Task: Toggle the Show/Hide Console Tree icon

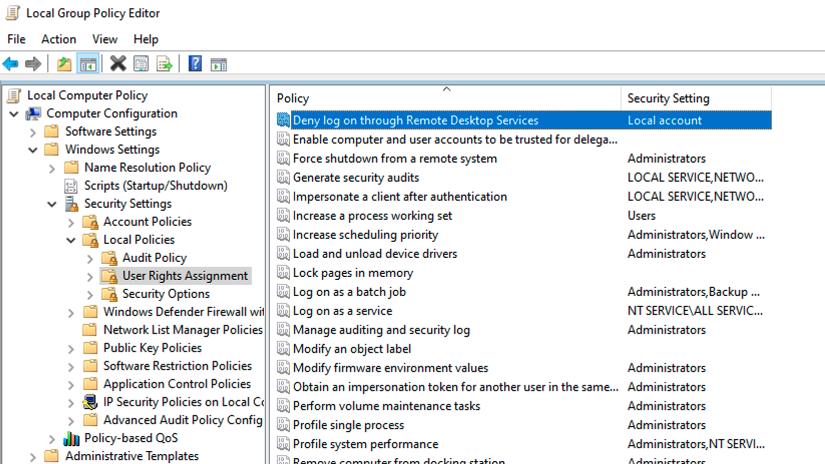Action: pos(88,64)
